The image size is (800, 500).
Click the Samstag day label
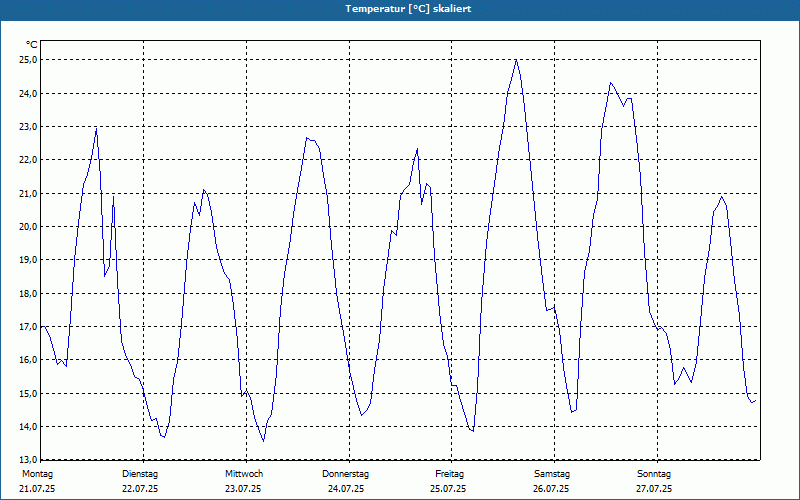pos(552,474)
